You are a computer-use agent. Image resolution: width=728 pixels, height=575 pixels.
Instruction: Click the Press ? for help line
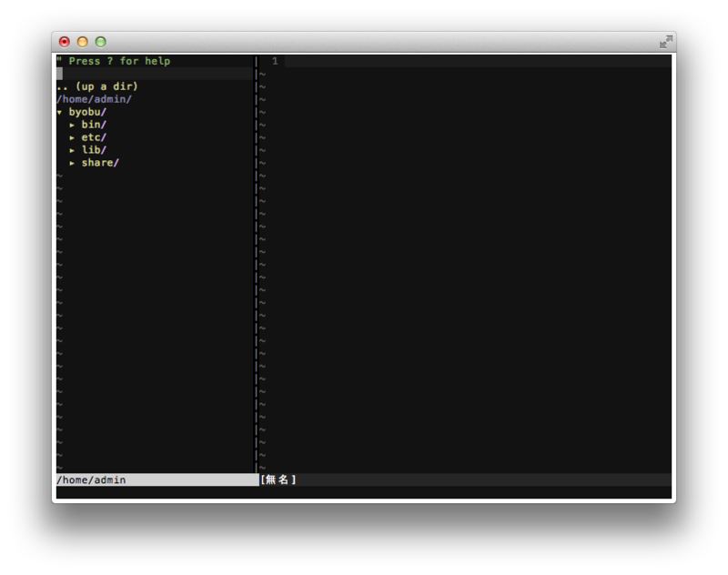point(114,61)
